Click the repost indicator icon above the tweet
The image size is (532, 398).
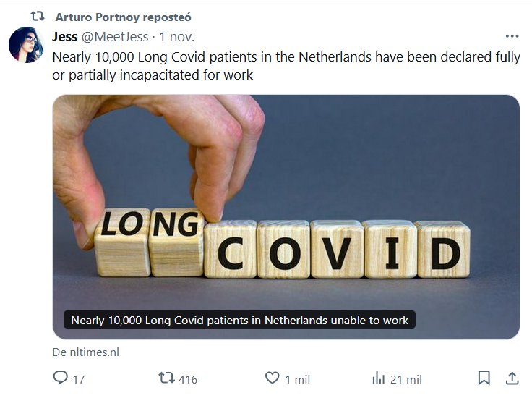[37, 16]
